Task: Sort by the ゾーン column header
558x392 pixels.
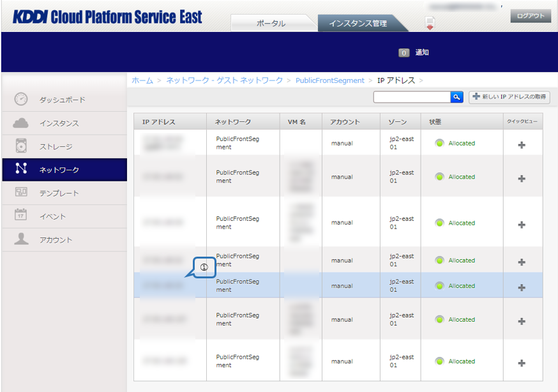Action: (400, 122)
